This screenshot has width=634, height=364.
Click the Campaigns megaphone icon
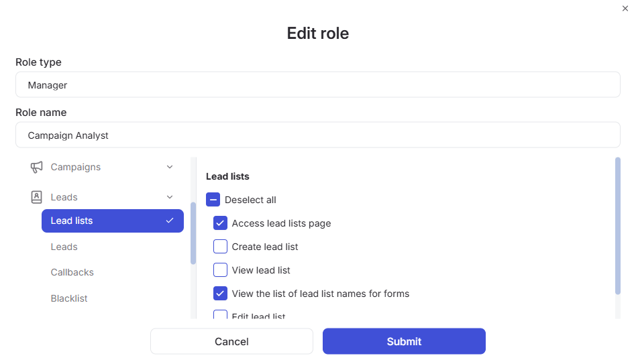[x=36, y=168]
